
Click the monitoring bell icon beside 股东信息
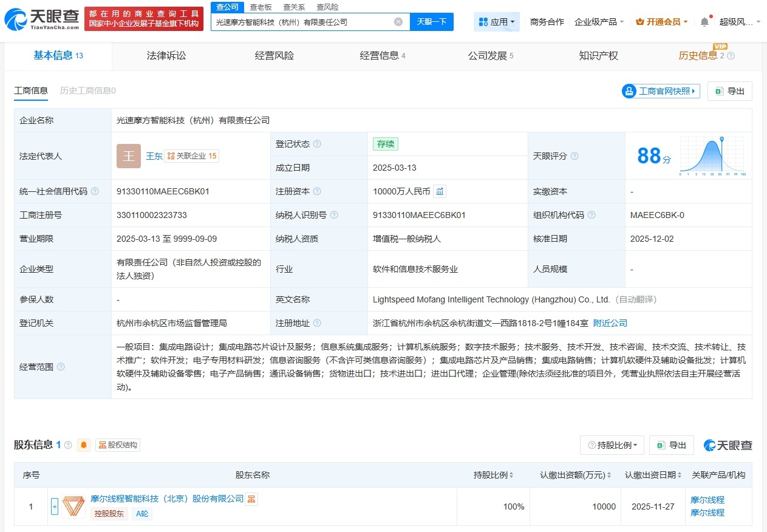(x=83, y=445)
